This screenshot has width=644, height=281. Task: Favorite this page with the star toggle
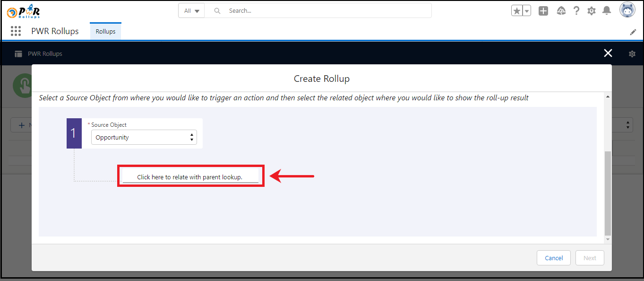tap(516, 10)
